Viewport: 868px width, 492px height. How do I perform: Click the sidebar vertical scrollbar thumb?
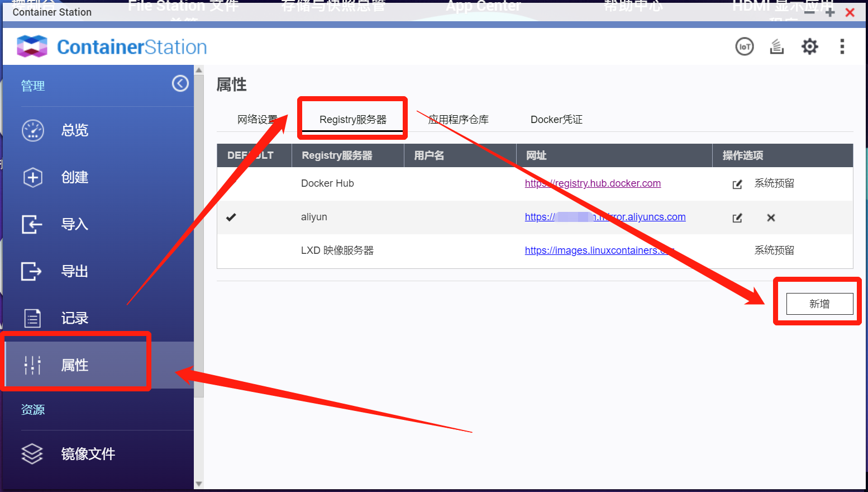[x=199, y=236]
